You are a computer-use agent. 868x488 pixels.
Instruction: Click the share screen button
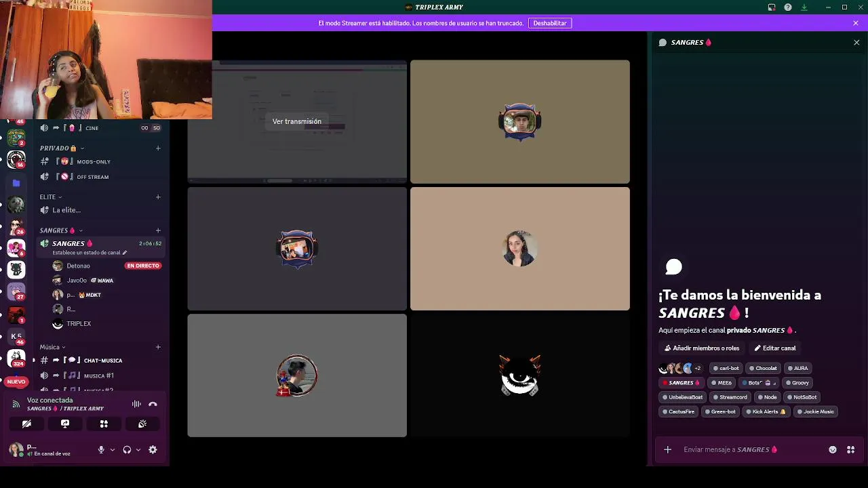(x=65, y=424)
